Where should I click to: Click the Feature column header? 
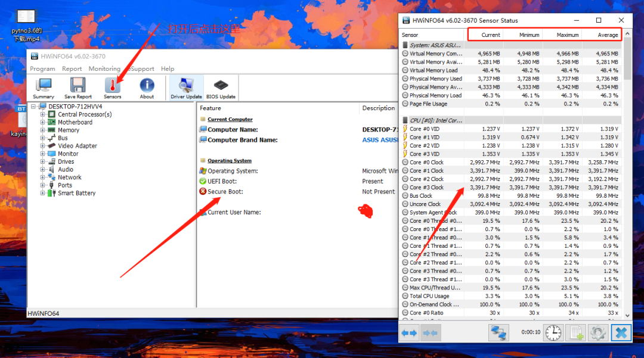point(278,108)
